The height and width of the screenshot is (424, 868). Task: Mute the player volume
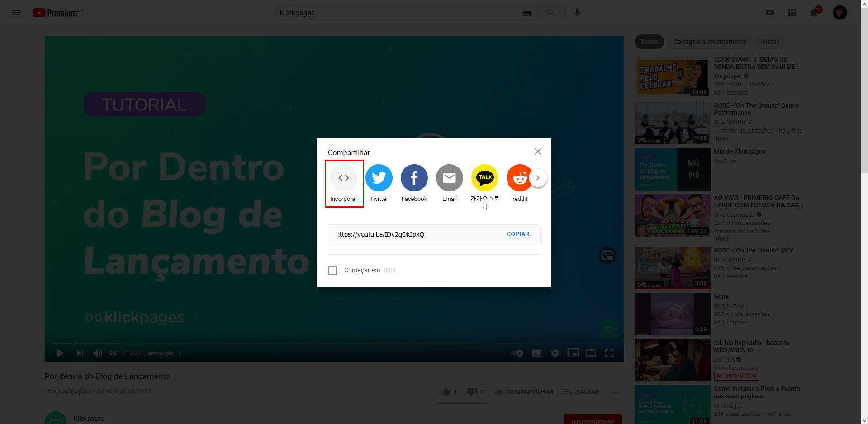pyautogui.click(x=97, y=353)
